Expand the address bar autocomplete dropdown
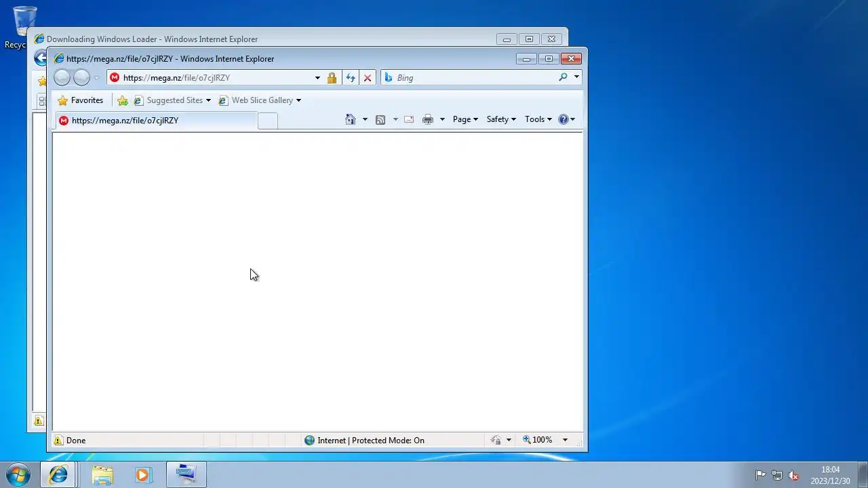This screenshot has height=488, width=868. click(317, 78)
